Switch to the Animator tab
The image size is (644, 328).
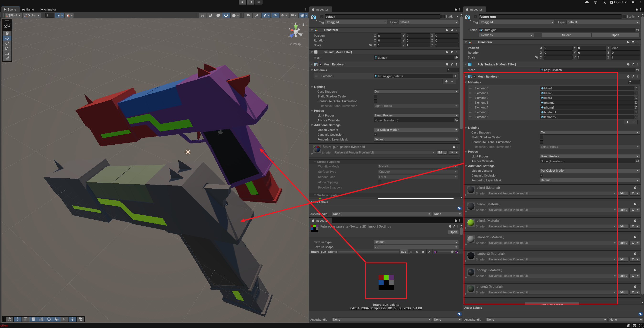48,9
